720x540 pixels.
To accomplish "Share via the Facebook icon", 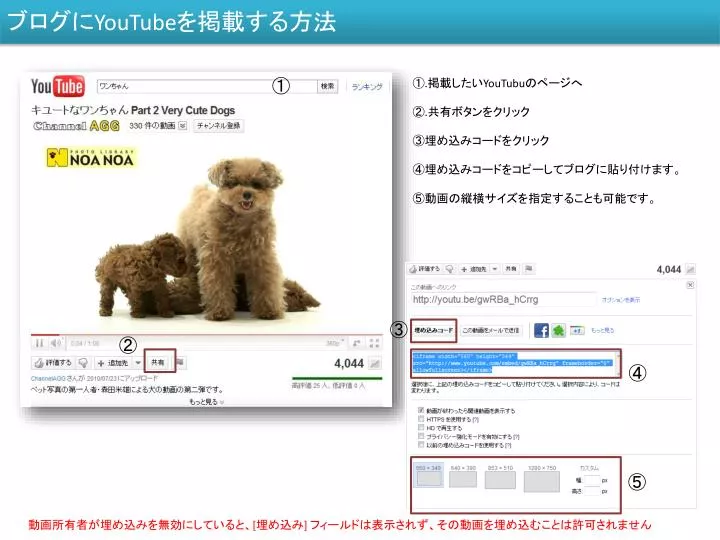I will point(541,330).
